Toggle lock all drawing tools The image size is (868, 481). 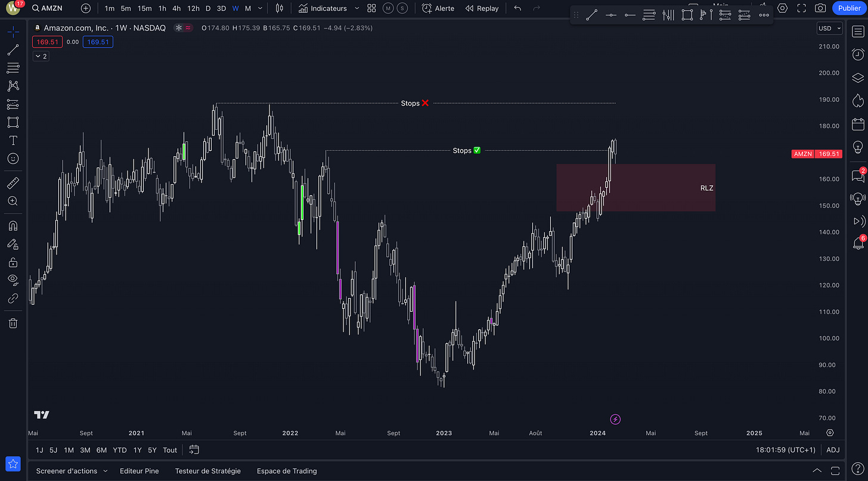13,262
